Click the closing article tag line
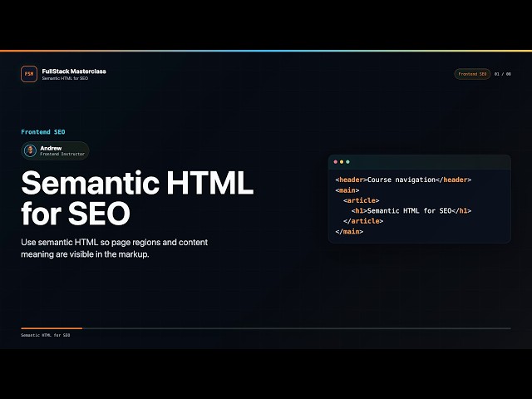 pos(363,221)
